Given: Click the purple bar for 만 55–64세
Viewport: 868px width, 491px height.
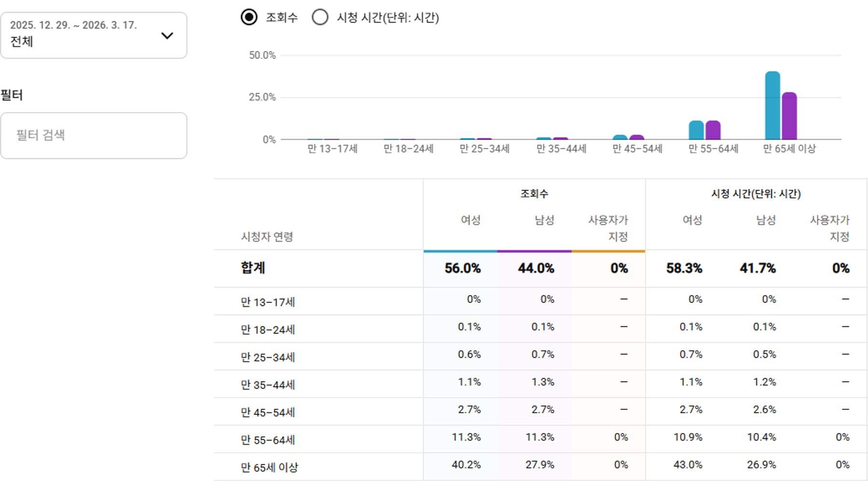Looking at the screenshot, I should point(713,130).
